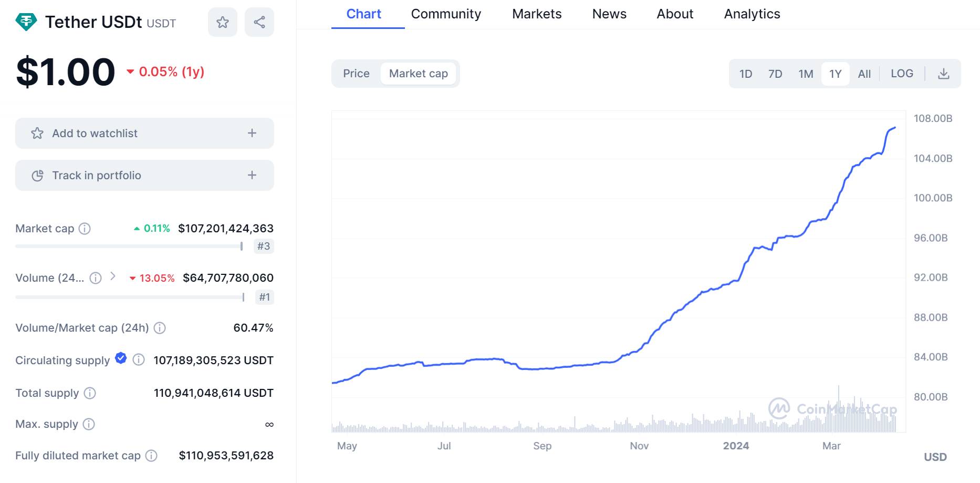
Task: Open the Volume (24h) info icon
Action: click(x=96, y=278)
